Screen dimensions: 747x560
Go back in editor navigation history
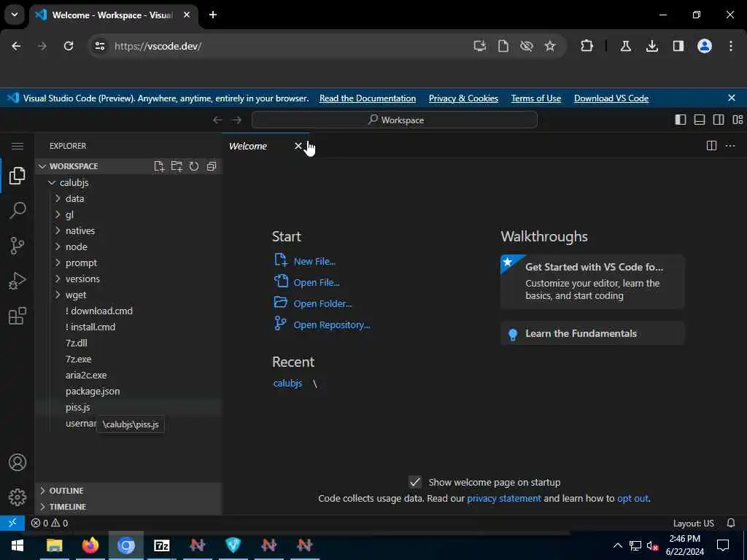click(217, 120)
